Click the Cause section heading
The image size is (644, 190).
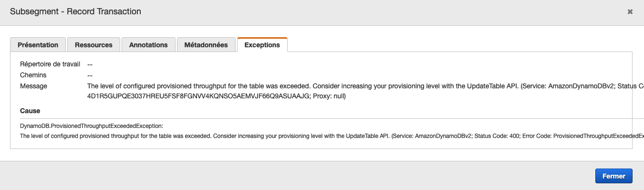coord(30,110)
